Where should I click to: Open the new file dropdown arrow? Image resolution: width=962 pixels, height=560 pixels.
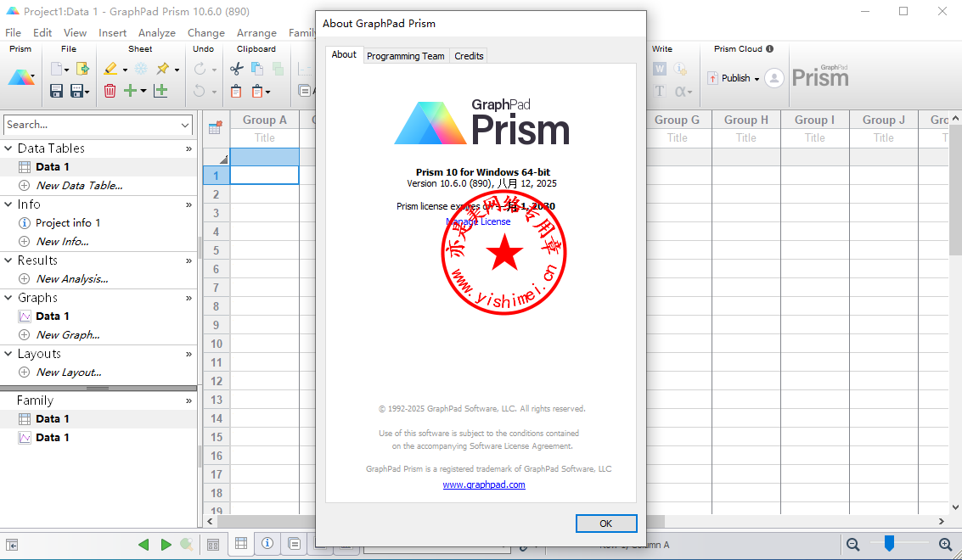66,70
